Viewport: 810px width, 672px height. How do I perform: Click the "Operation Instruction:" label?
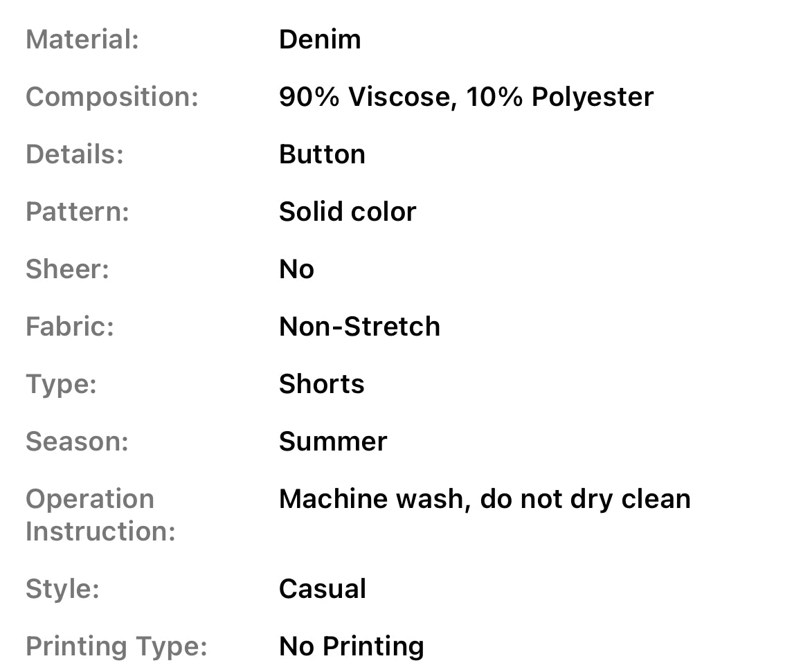100,515
